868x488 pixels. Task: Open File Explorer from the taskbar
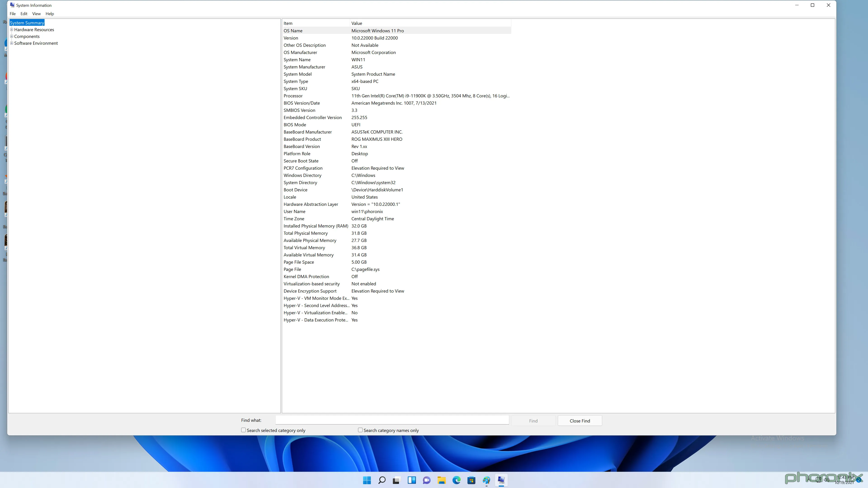tap(441, 480)
